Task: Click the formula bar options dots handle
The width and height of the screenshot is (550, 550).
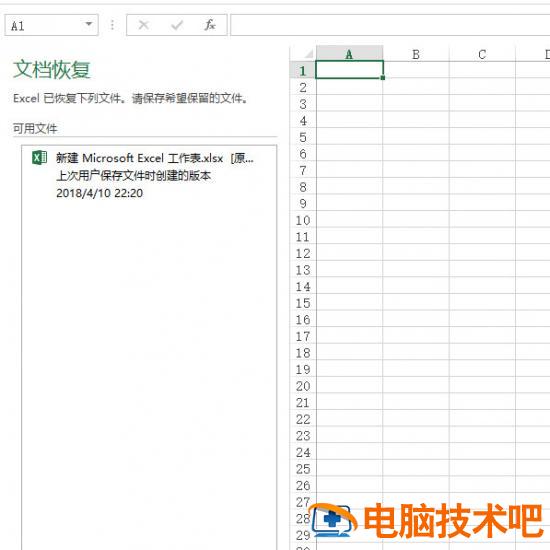Action: coord(112,25)
